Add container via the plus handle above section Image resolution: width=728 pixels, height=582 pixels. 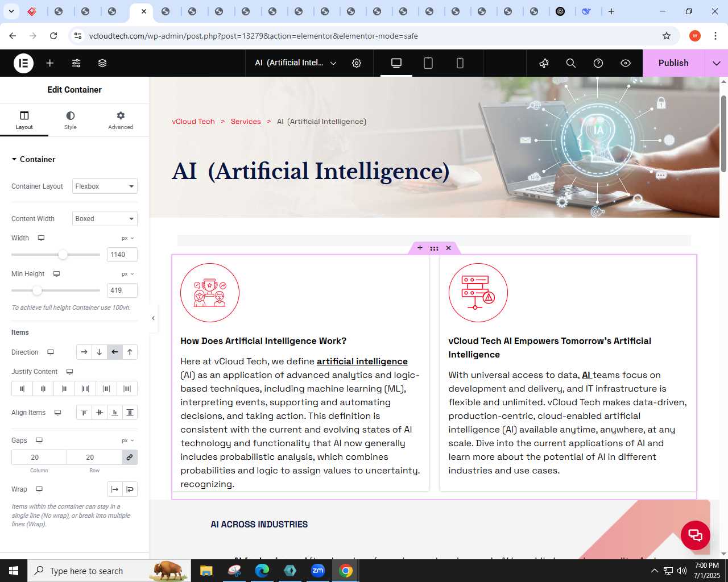(x=420, y=248)
